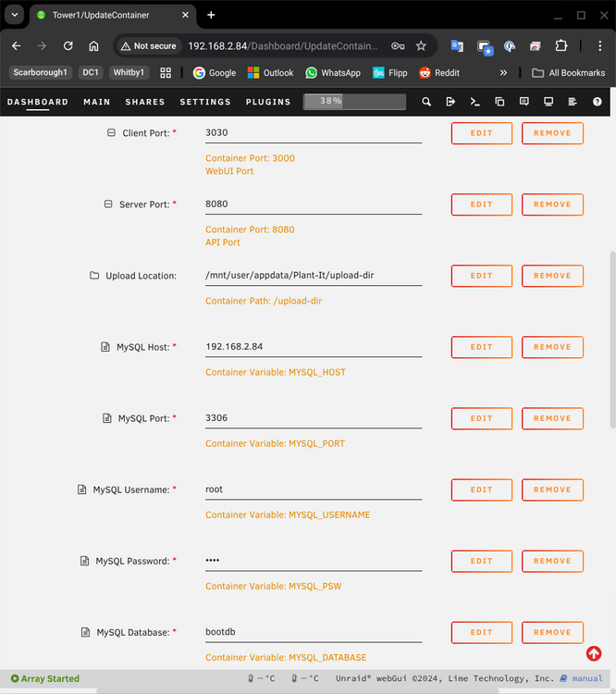Viewport: 616px width, 694px height.
Task: Open All Bookmarks folder
Action: pos(568,73)
